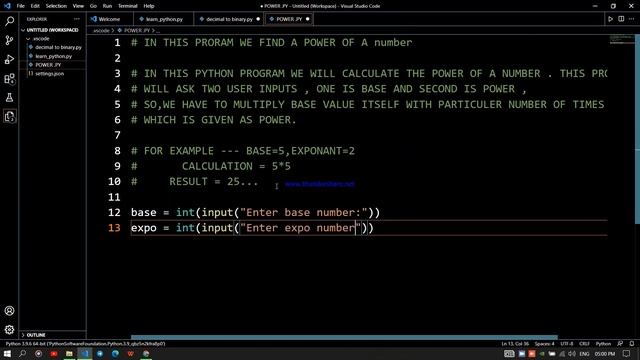Click Ln 13, Col 36 in status bar
640x360 pixels.
pos(515,344)
